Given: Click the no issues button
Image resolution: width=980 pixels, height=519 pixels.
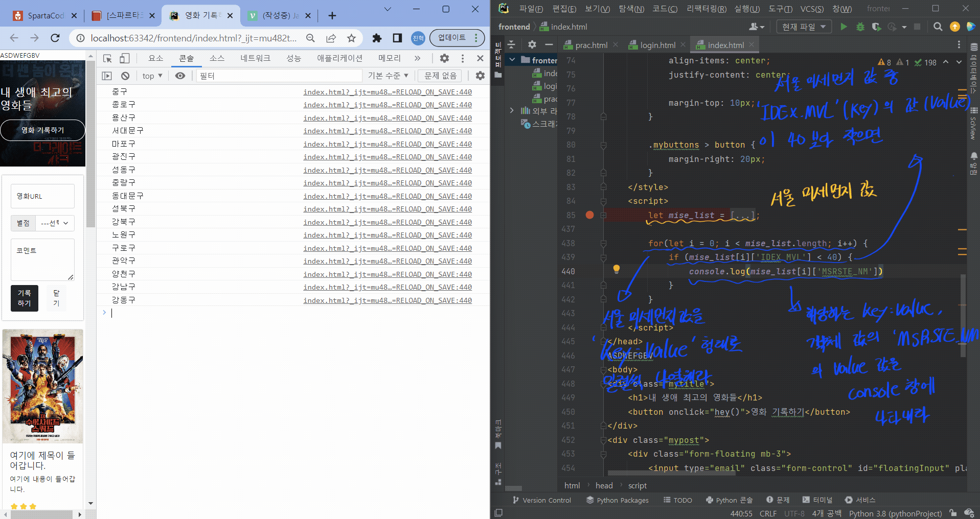Looking at the screenshot, I should [440, 76].
